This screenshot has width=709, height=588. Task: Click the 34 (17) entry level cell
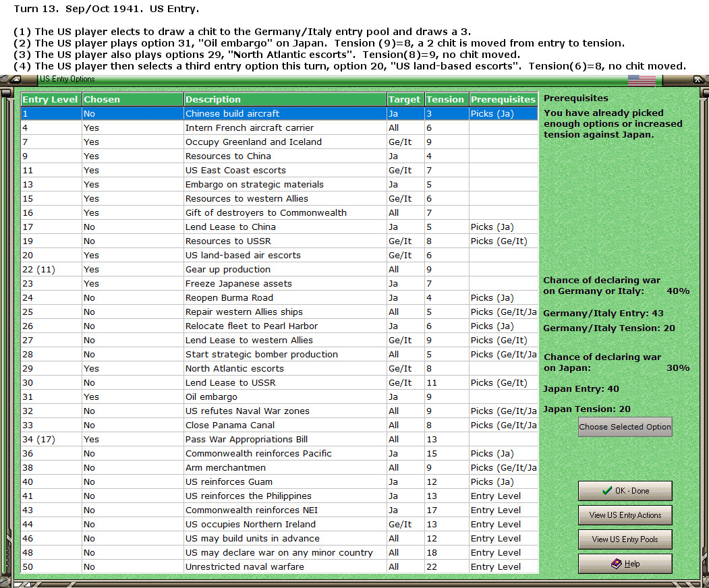[51, 439]
